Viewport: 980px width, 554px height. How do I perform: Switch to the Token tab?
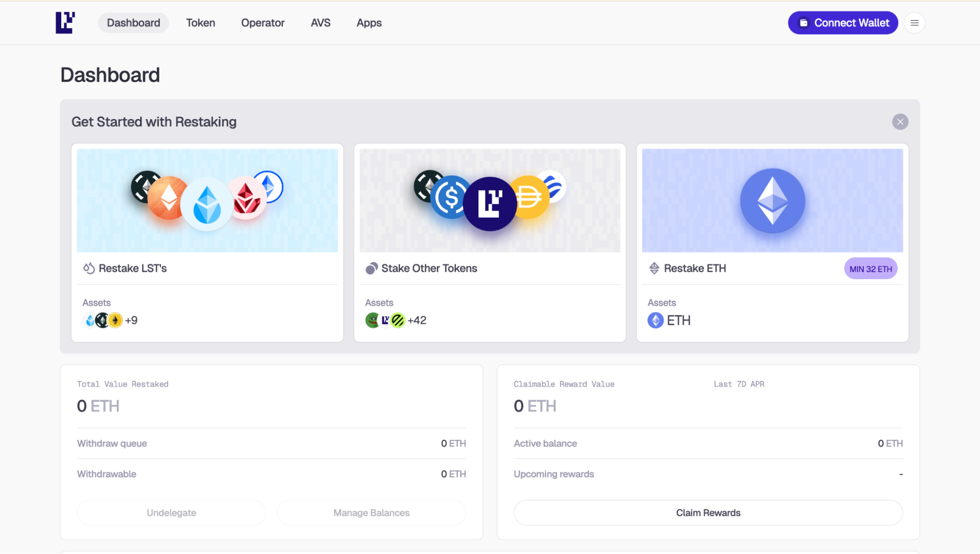pyautogui.click(x=201, y=23)
